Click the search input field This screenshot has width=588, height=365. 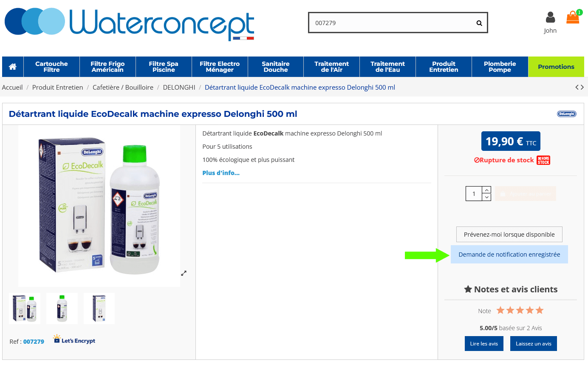[391, 23]
